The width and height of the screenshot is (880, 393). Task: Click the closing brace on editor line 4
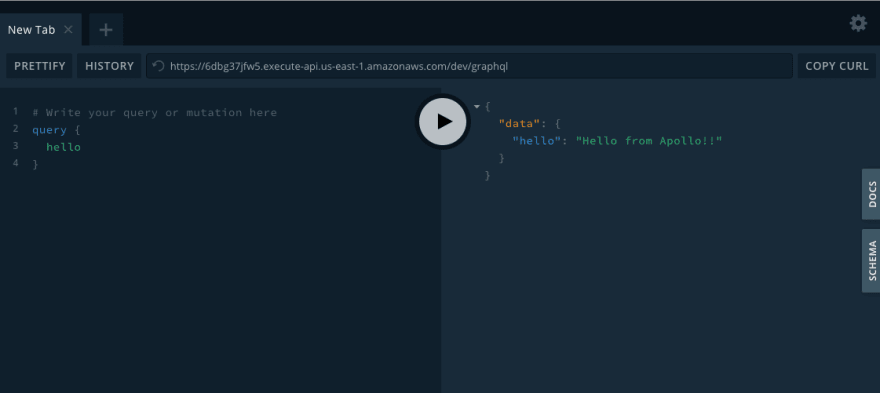point(35,164)
